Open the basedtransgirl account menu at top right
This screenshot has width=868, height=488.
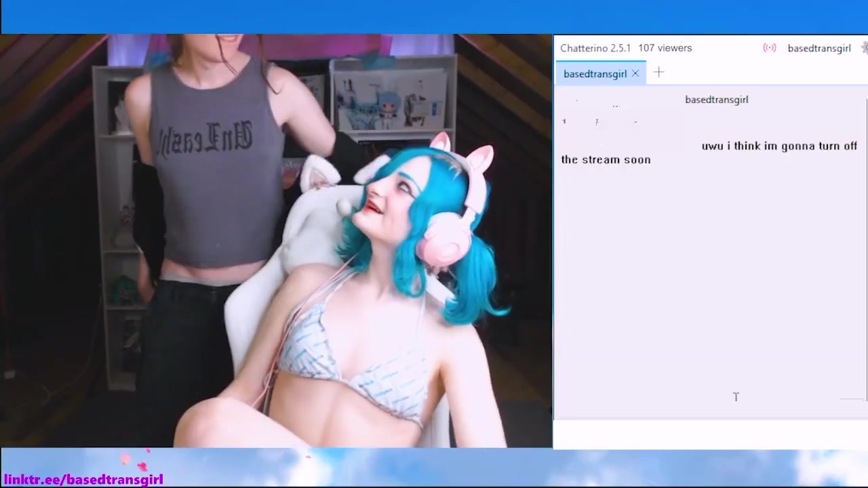point(818,48)
